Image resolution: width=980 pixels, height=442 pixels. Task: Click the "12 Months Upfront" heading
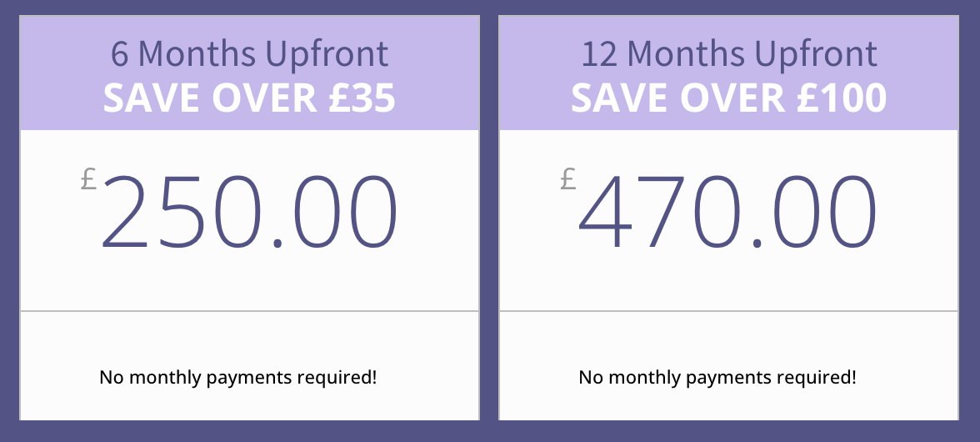click(729, 55)
